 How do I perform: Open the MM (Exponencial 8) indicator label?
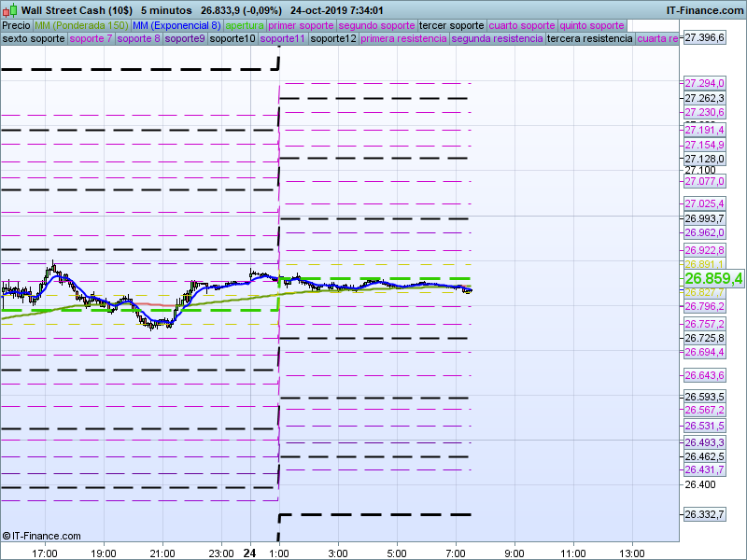(176, 25)
